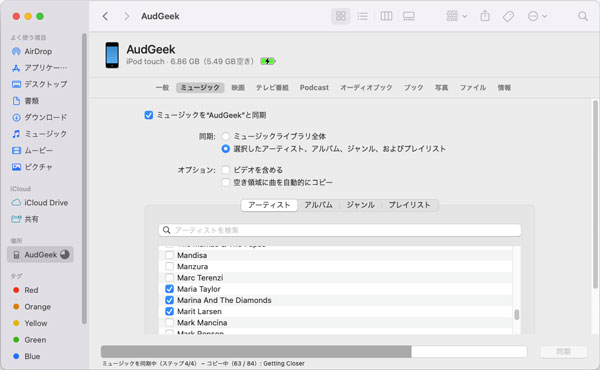Click the search magnifier icon

pyautogui.click(x=582, y=16)
